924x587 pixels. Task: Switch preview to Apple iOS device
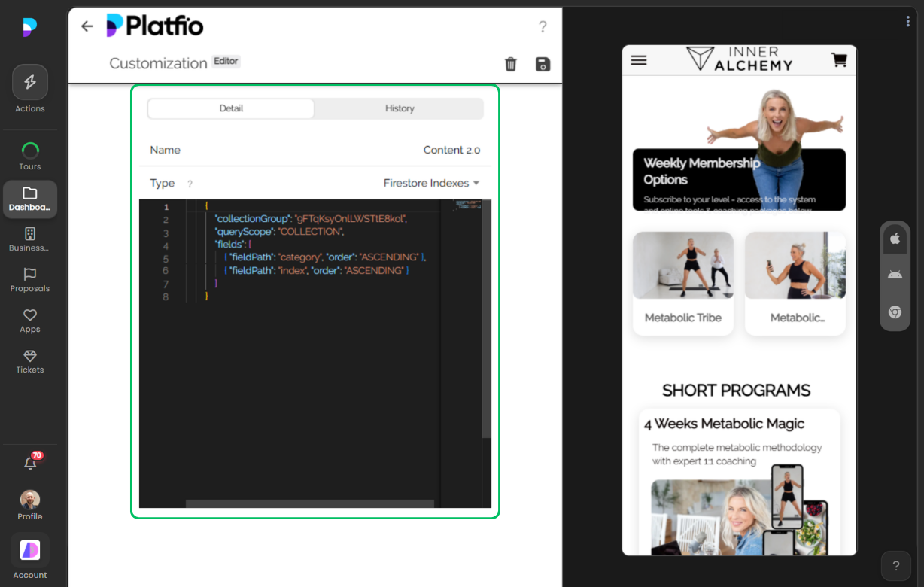[x=895, y=239]
